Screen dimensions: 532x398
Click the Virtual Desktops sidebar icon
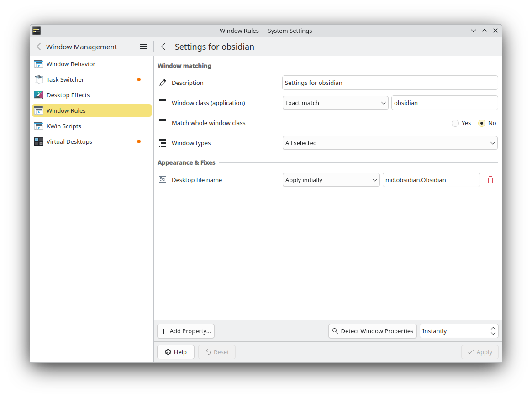(x=39, y=141)
